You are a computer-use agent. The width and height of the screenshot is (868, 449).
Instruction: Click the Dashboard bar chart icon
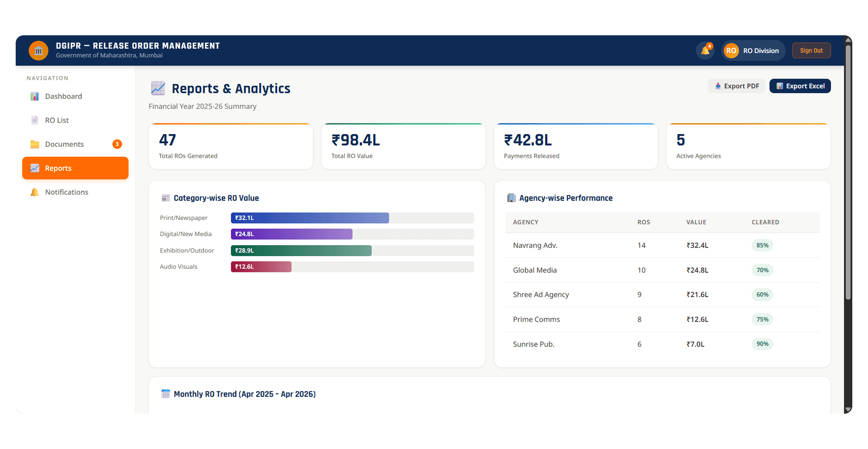35,96
